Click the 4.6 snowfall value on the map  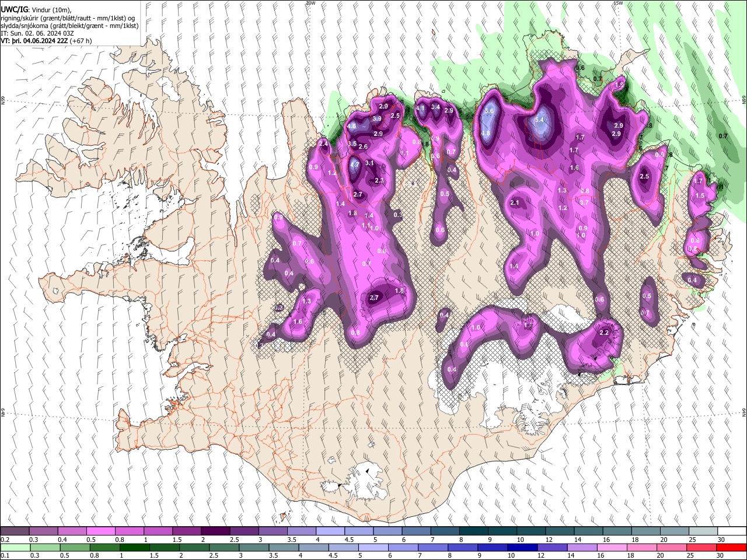(351, 126)
